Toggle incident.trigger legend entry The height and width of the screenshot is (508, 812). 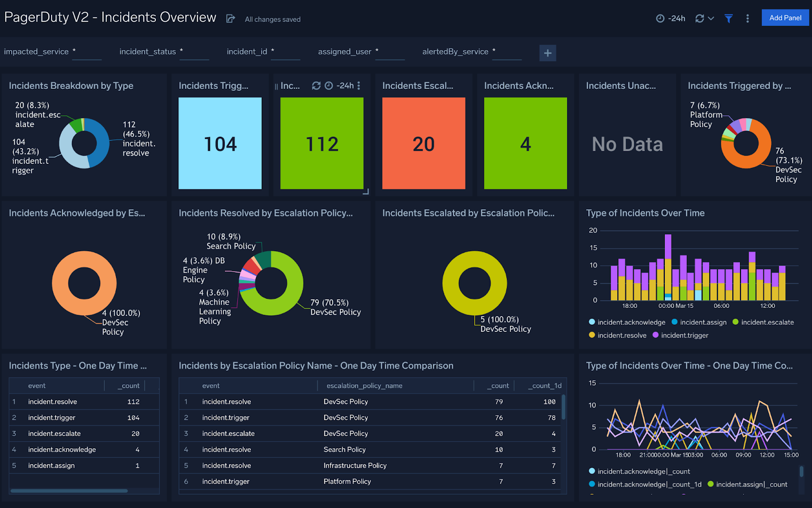684,335
